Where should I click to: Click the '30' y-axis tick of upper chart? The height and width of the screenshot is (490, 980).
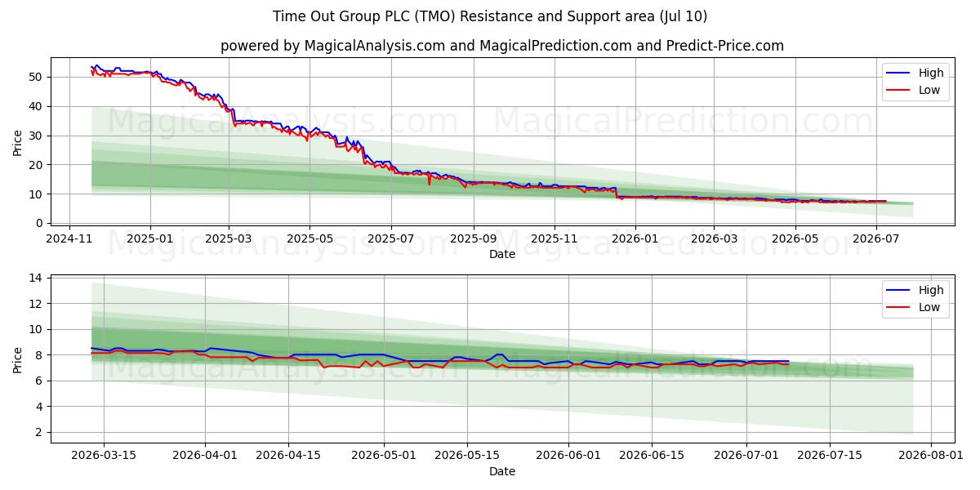(x=37, y=136)
